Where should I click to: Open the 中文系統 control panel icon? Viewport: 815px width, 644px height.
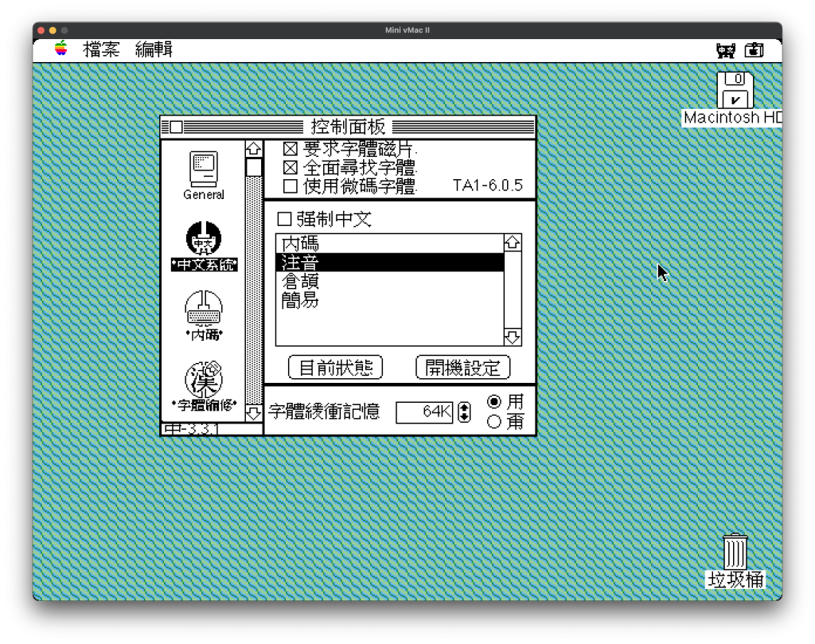(x=204, y=239)
